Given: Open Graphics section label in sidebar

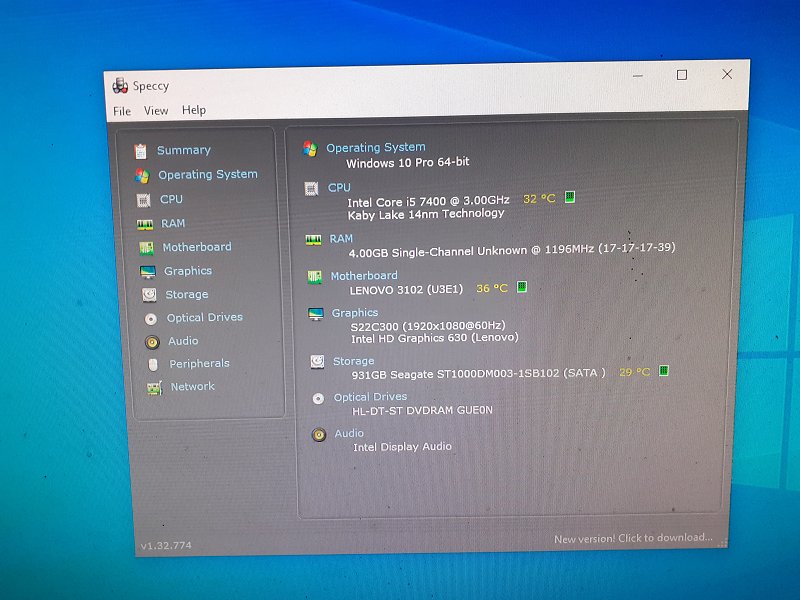Looking at the screenshot, I should tap(188, 271).
